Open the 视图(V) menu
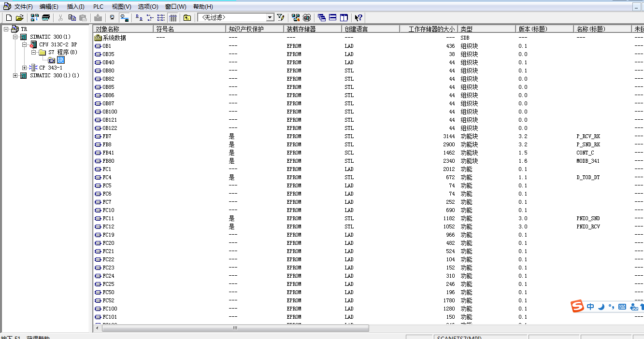This screenshot has height=339, width=644. pos(121,7)
